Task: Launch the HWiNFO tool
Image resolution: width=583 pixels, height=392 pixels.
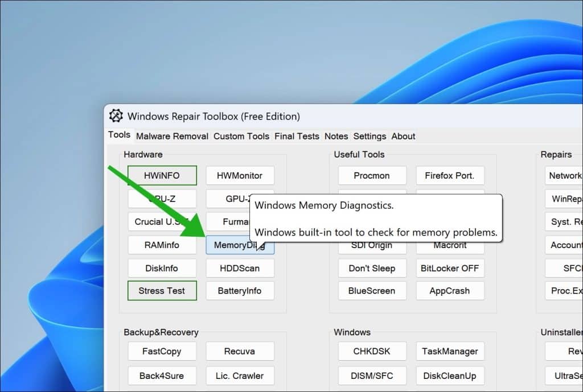Action: 162,175
